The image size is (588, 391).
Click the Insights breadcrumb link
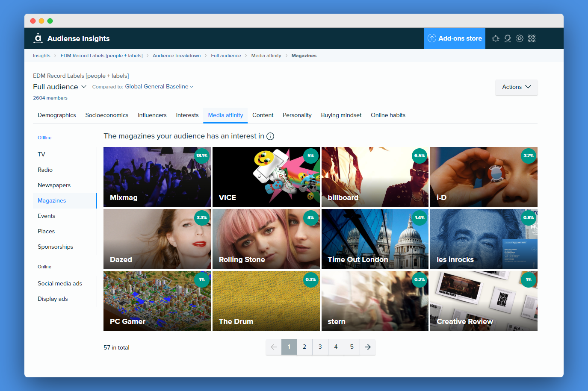[41, 56]
